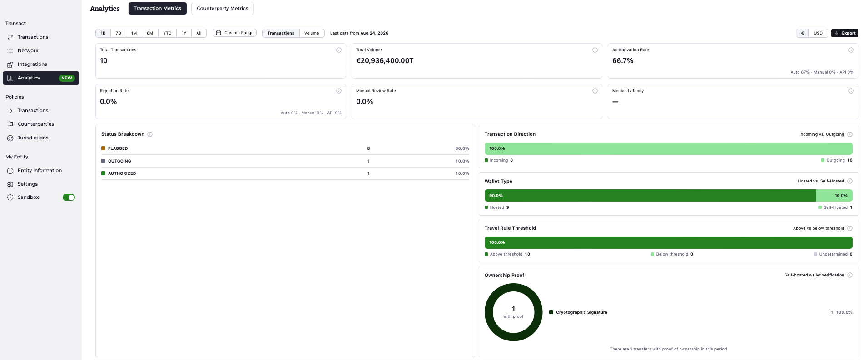
Task: Switch to the Counterparty Metrics tab
Action: click(223, 8)
